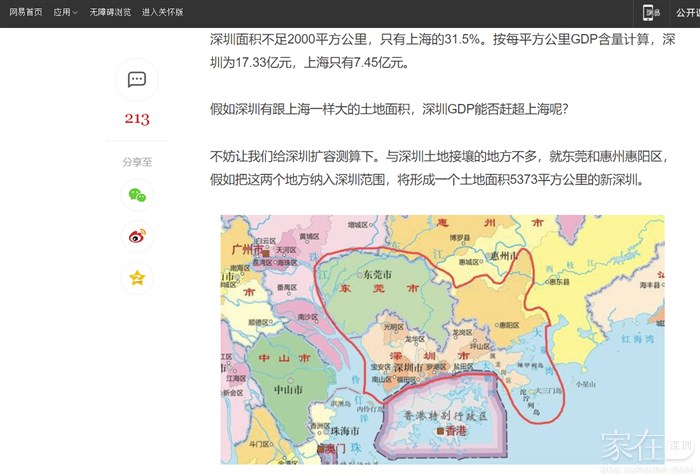Switch to 进入关怀版 care mode
Screen dimensions: 700x476
coord(162,13)
